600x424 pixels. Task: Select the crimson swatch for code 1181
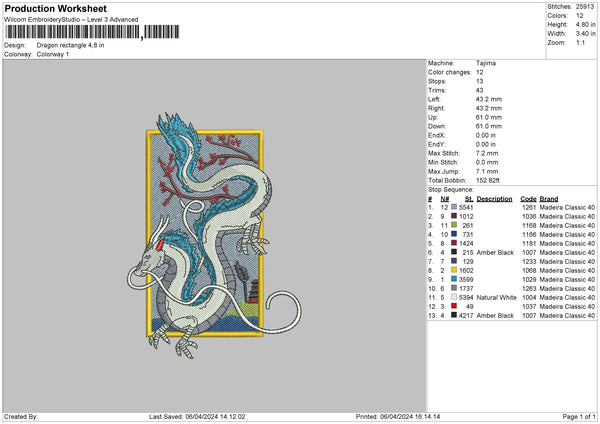pos(454,243)
